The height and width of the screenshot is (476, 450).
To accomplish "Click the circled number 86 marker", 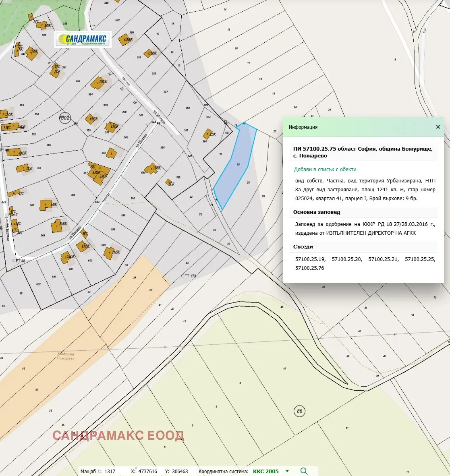I will (299, 411).
